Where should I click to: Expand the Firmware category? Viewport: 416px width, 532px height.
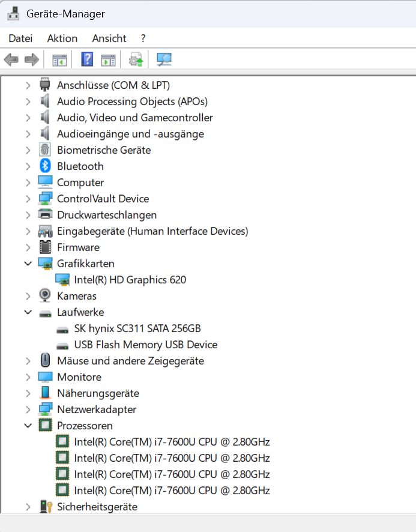[28, 247]
